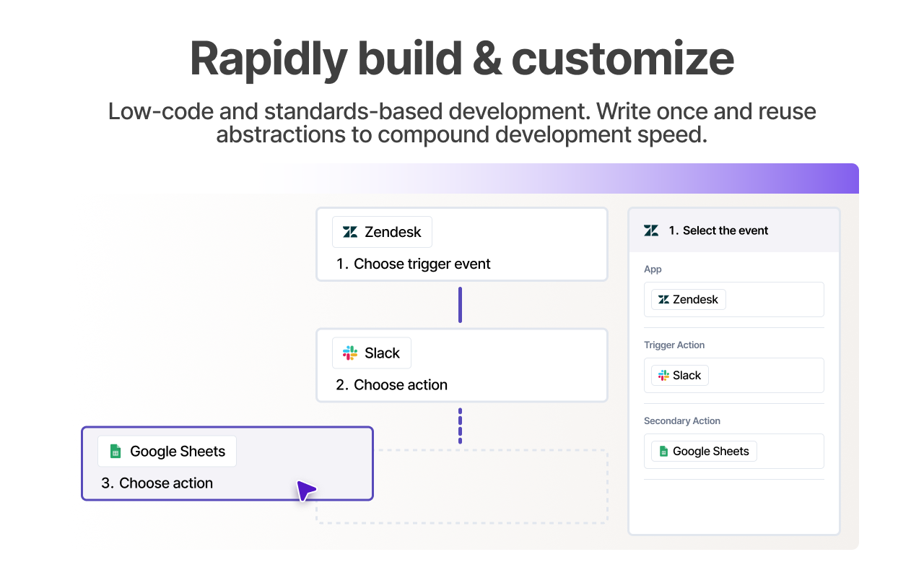Image resolution: width=924 pixels, height=578 pixels.
Task: Click the Zendesk logo in the trigger step card
Action: (350, 232)
